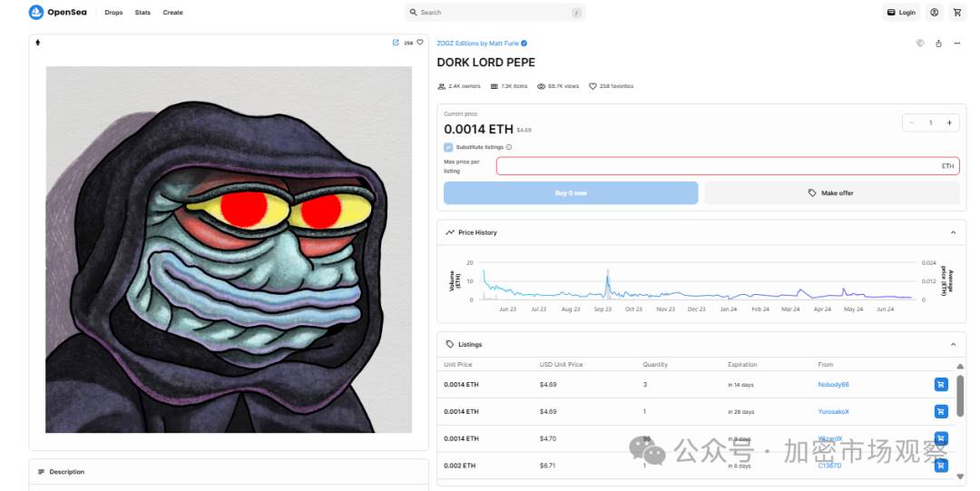
Task: Open the NFT image in new window
Action: point(396,43)
